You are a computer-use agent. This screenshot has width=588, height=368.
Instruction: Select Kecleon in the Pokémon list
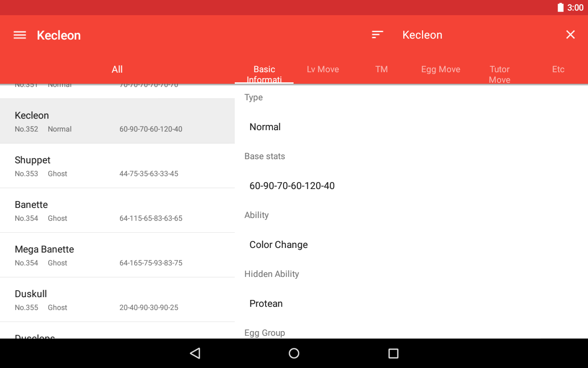117,121
